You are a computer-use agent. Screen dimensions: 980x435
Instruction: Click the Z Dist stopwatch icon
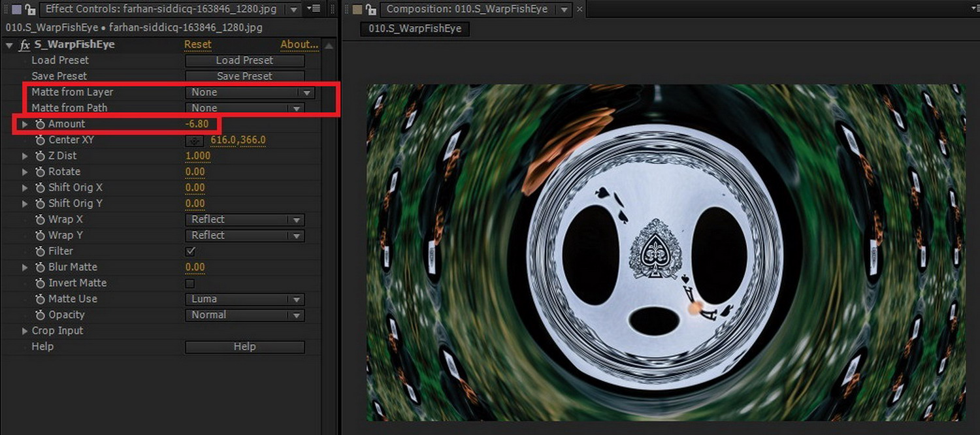41,156
